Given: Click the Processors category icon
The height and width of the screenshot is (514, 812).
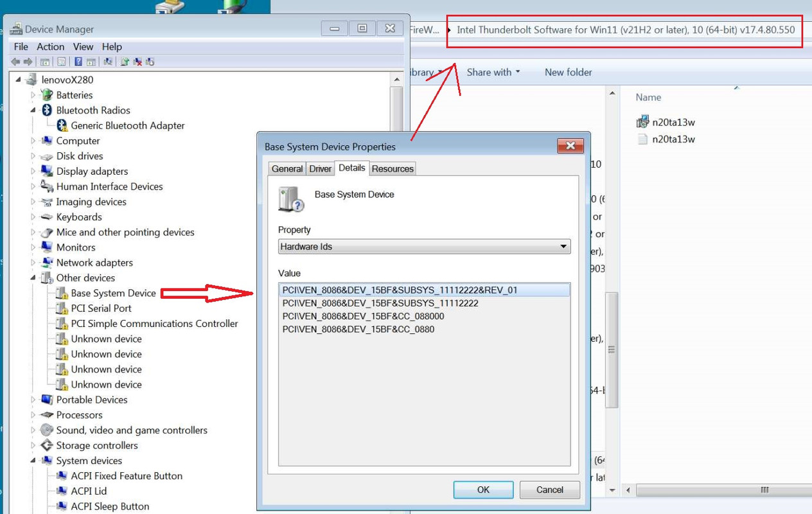Looking at the screenshot, I should click(47, 415).
